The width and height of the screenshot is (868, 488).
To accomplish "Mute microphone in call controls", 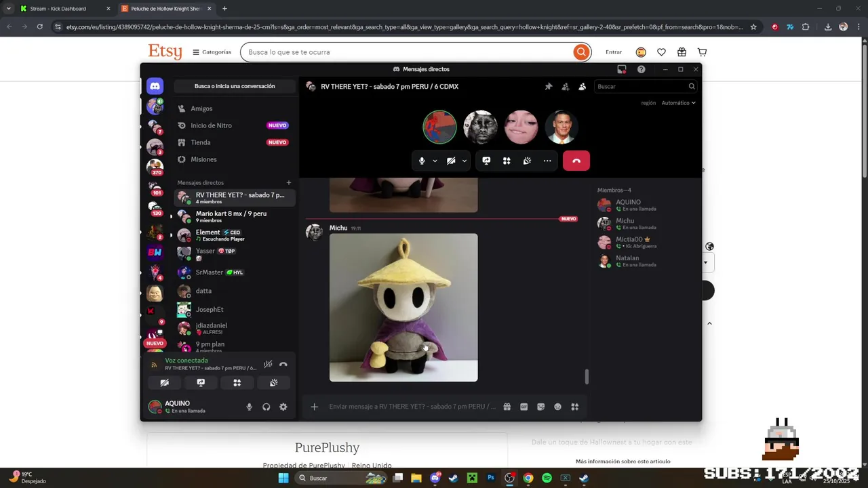I will [422, 161].
